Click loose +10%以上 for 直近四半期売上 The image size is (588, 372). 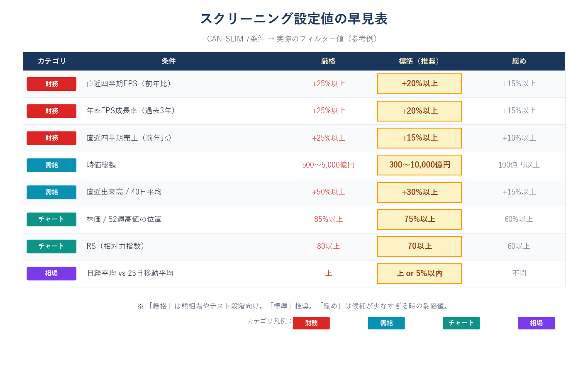click(519, 138)
